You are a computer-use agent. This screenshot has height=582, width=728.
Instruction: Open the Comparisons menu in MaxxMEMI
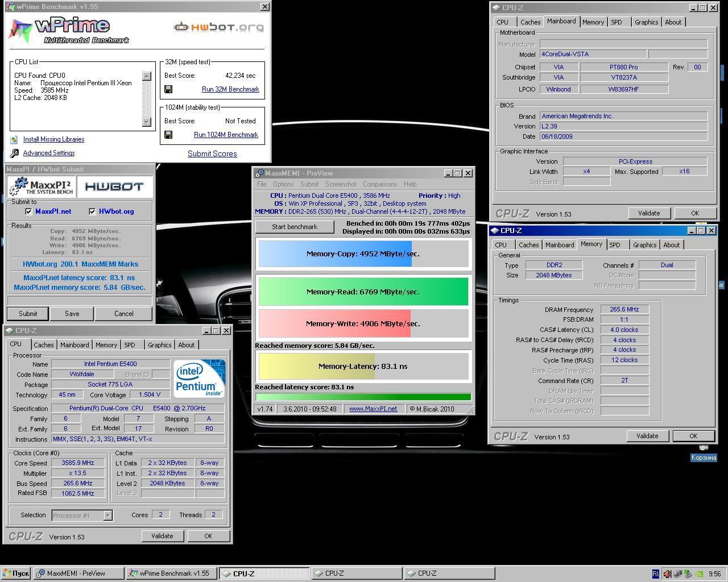click(x=380, y=184)
